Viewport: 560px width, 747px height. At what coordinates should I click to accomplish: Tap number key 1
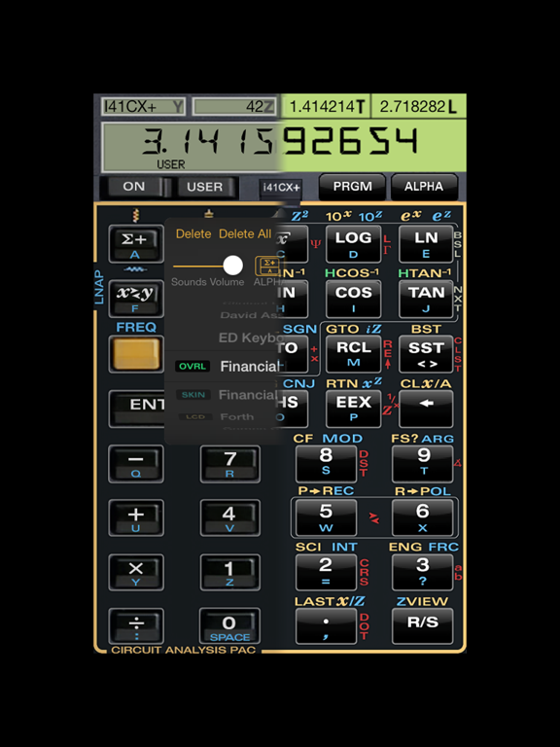pos(230,572)
